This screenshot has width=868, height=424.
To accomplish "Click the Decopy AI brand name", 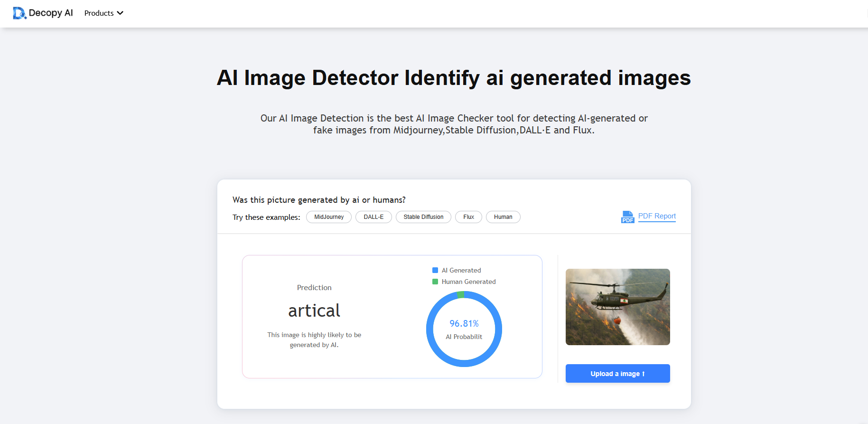I will point(51,13).
